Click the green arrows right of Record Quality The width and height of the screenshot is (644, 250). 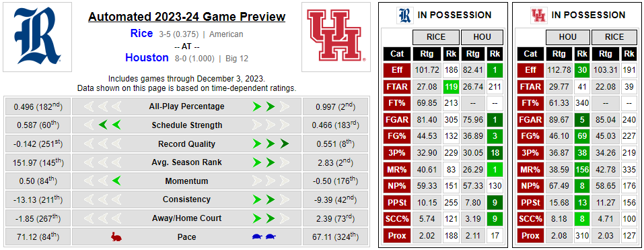[x=271, y=144]
